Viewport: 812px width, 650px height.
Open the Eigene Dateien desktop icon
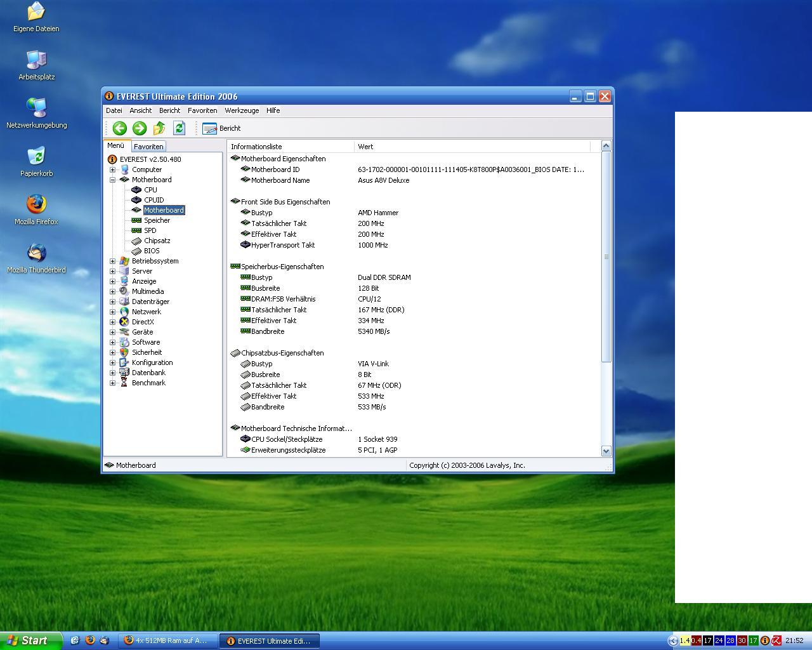pyautogui.click(x=36, y=17)
